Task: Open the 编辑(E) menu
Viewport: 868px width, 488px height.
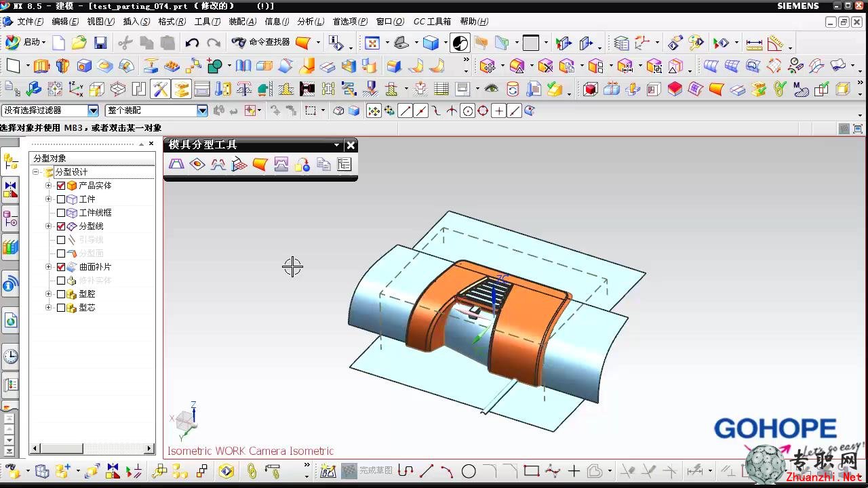Action: tap(65, 22)
